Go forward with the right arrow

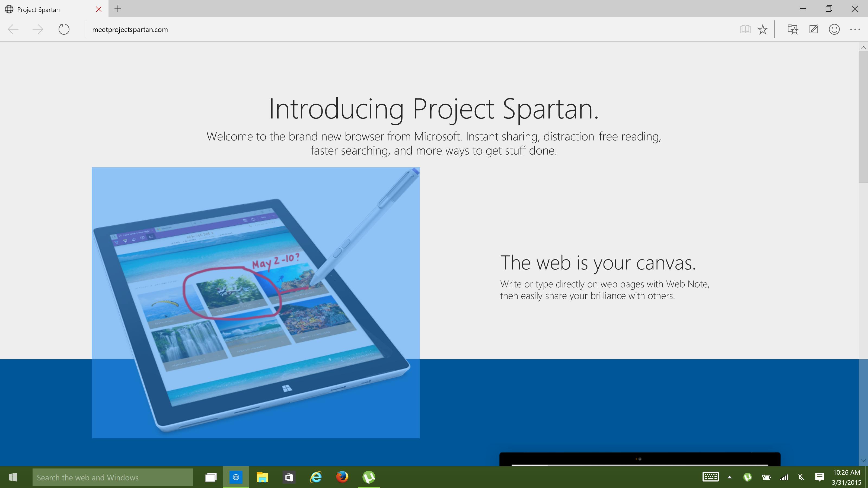point(38,29)
